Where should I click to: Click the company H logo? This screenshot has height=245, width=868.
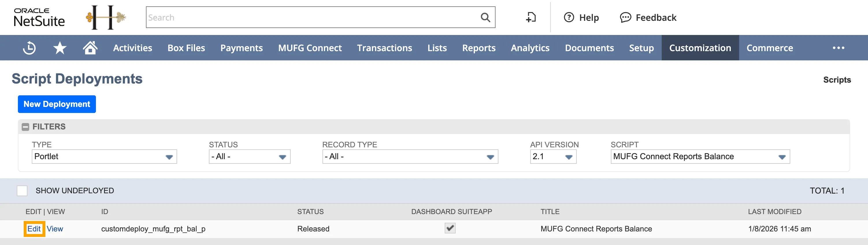click(106, 17)
